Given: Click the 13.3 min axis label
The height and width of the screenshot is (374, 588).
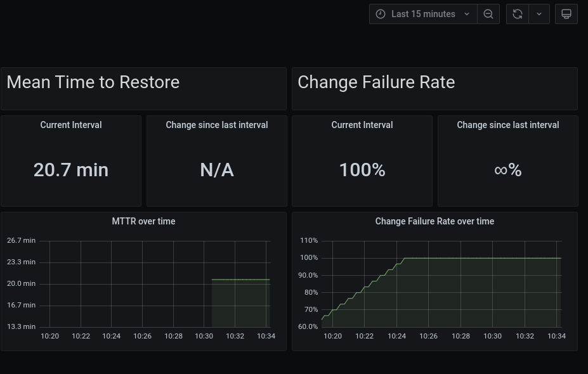Looking at the screenshot, I should (21, 327).
